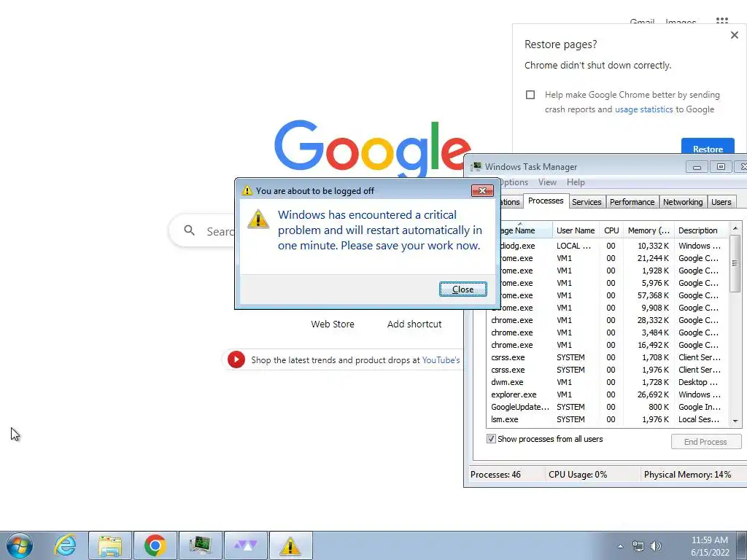This screenshot has height=560, width=747.
Task: Launch Internet Explorer from the taskbar
Action: click(65, 545)
